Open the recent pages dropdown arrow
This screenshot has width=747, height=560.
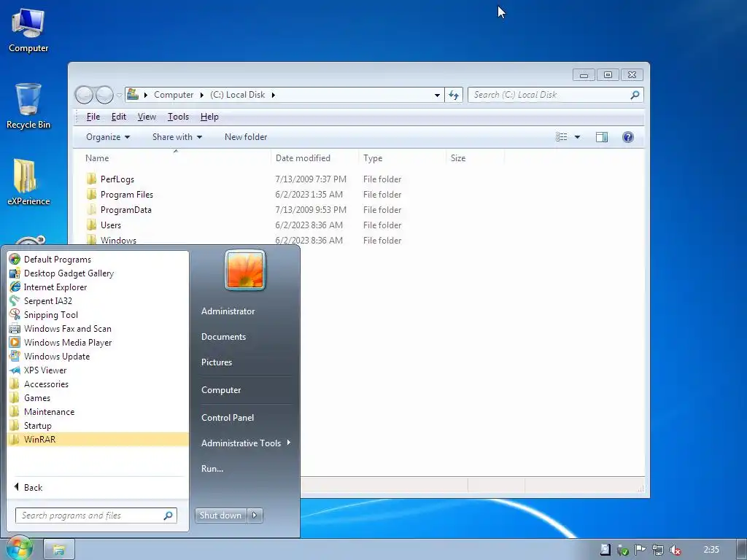119,95
